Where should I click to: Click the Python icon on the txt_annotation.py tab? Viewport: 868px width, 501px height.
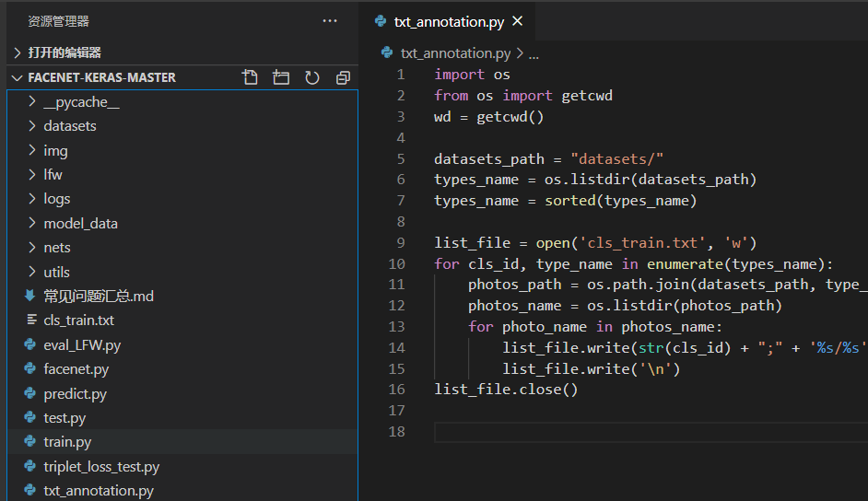coord(381,21)
